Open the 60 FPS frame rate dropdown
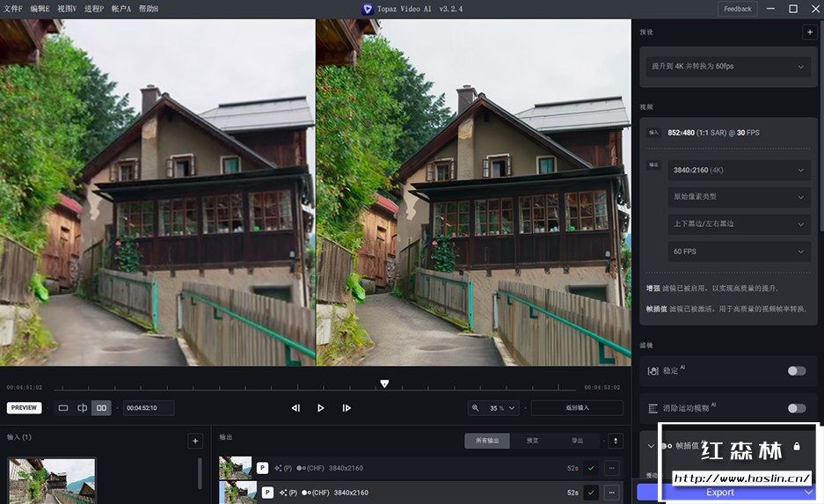This screenshot has height=504, width=824. [737, 252]
